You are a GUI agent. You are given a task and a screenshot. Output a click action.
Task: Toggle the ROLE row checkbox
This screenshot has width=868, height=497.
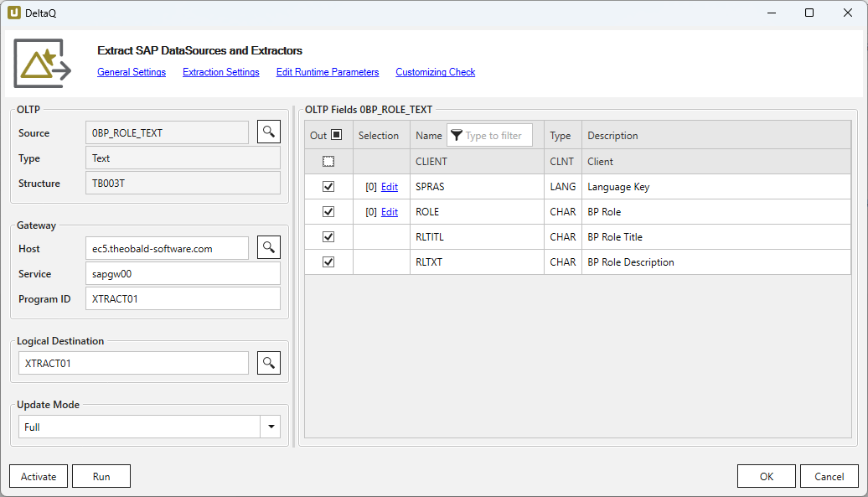[328, 212]
